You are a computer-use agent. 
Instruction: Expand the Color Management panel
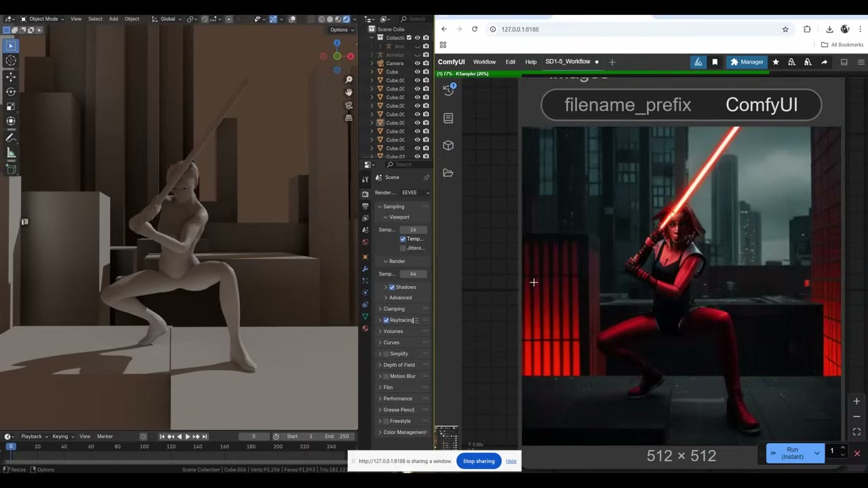click(403, 432)
